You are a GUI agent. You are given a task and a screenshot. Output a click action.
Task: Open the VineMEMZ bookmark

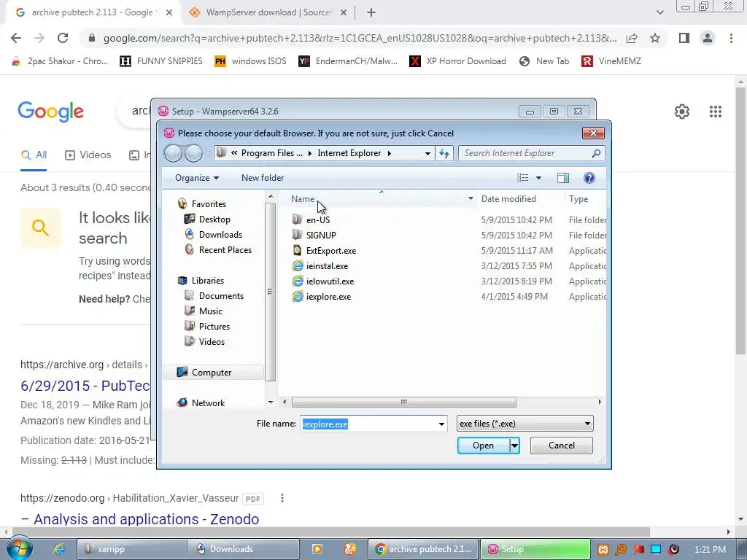point(611,61)
